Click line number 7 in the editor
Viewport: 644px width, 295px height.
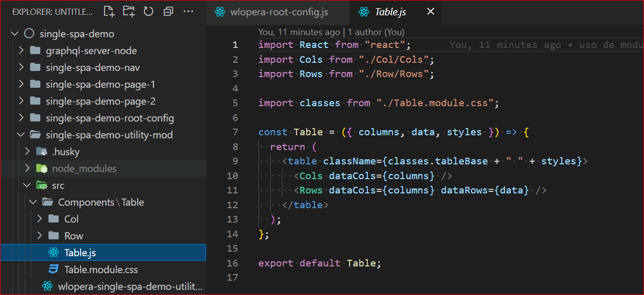[x=235, y=132]
